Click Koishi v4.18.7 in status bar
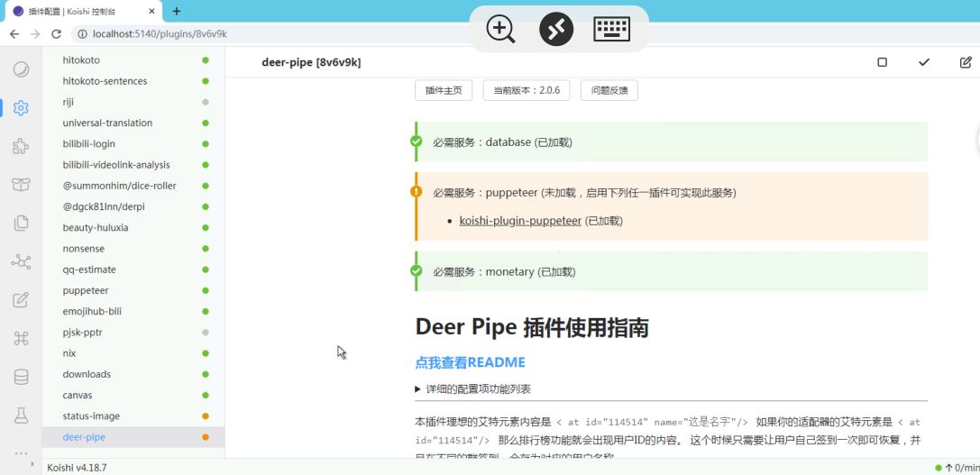This screenshot has height=475, width=980. click(x=77, y=467)
